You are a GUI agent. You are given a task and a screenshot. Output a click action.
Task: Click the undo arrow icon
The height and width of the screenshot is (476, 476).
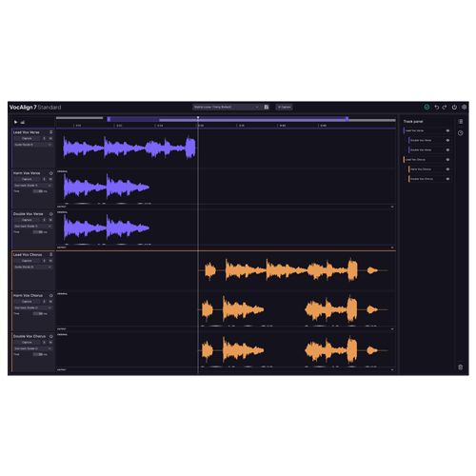(x=437, y=108)
